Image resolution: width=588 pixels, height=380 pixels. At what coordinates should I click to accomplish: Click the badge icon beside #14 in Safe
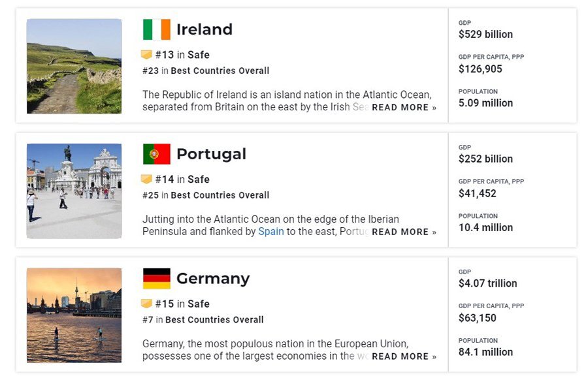tap(146, 179)
